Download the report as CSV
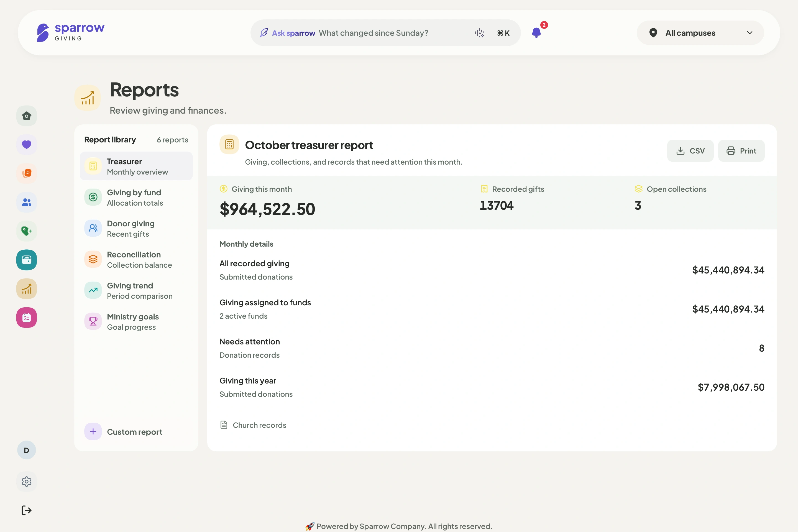Screen dimensions: 798x532 pyautogui.click(x=690, y=151)
